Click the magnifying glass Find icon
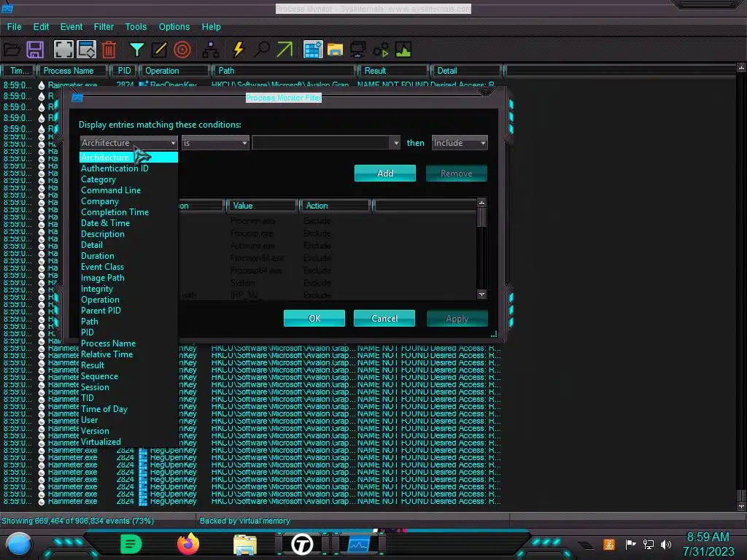This screenshot has width=747, height=560. tap(262, 50)
